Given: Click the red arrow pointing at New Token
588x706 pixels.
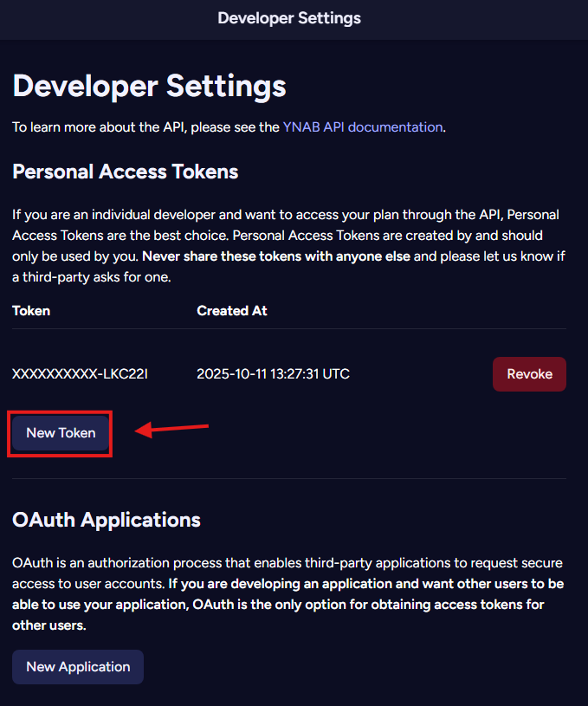Looking at the screenshot, I should (x=171, y=429).
